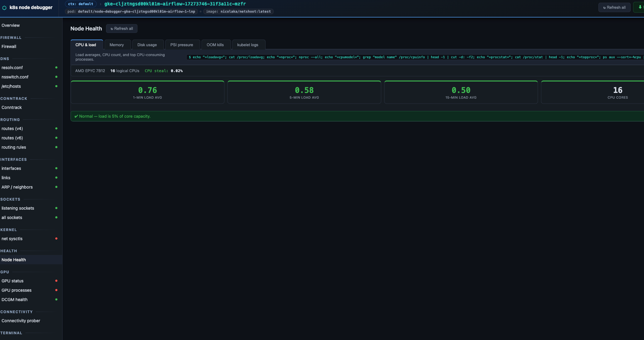Image resolution: width=644 pixels, height=340 pixels.
Task: Click the 1-MIN LOAD AVG card
Action: pos(147,92)
